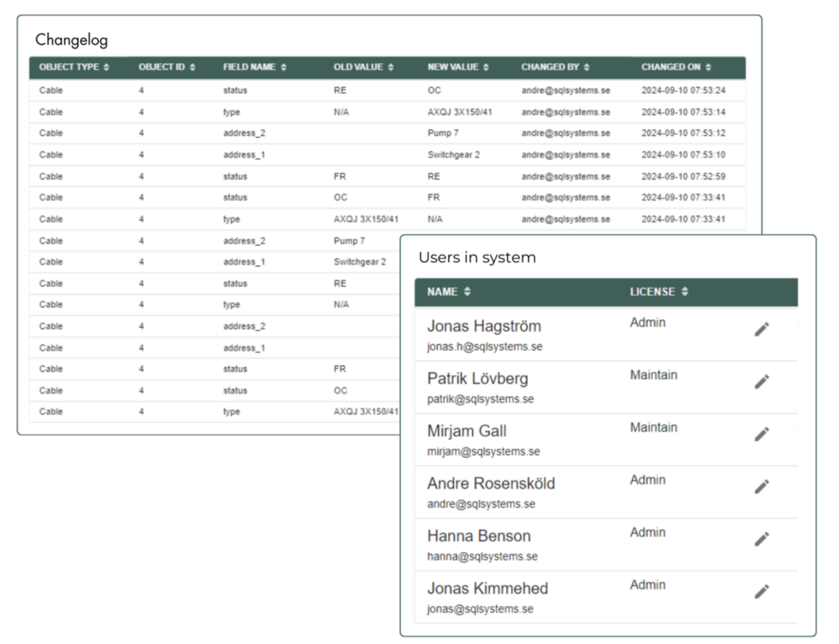Click the License column sort arrows
Viewport: 839px width, 644px height.
(x=684, y=292)
